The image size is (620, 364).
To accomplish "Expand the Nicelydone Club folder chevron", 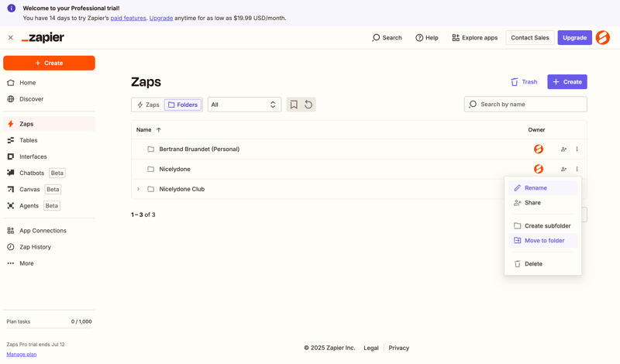I will (x=139, y=189).
